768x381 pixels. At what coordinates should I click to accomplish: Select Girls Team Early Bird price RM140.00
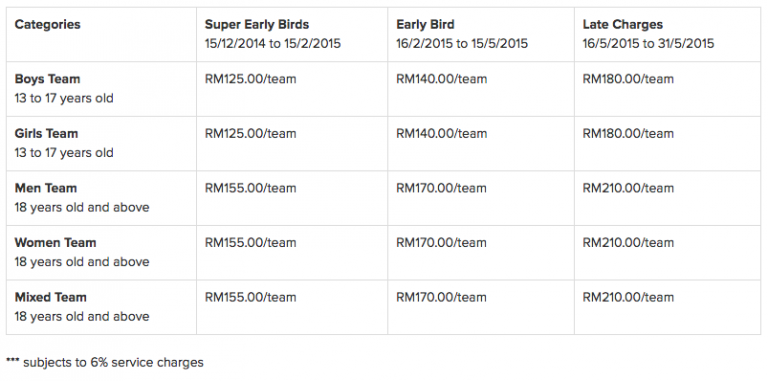[x=442, y=133]
